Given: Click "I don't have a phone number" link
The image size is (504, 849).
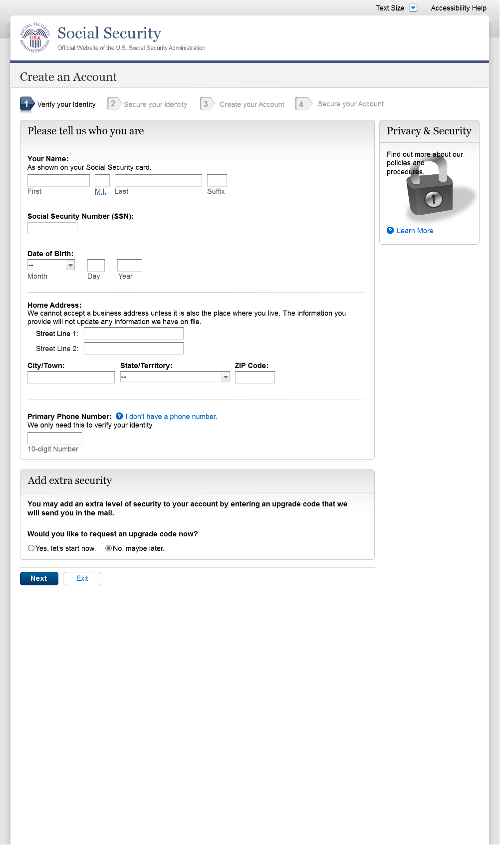Looking at the screenshot, I should 171,417.
